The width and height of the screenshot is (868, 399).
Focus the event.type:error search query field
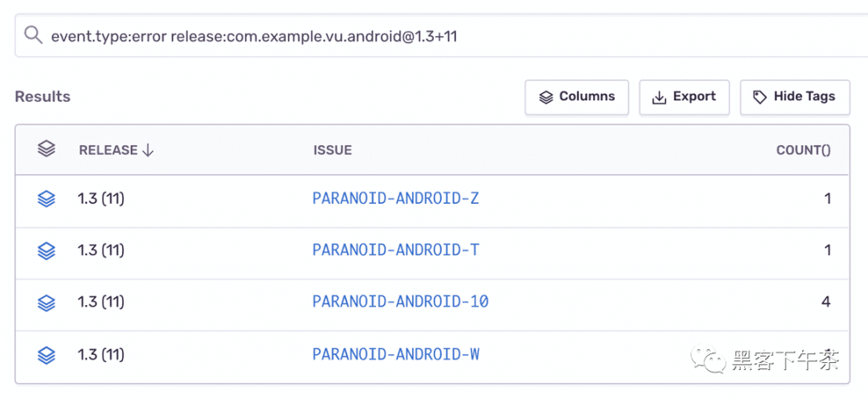coord(441,36)
